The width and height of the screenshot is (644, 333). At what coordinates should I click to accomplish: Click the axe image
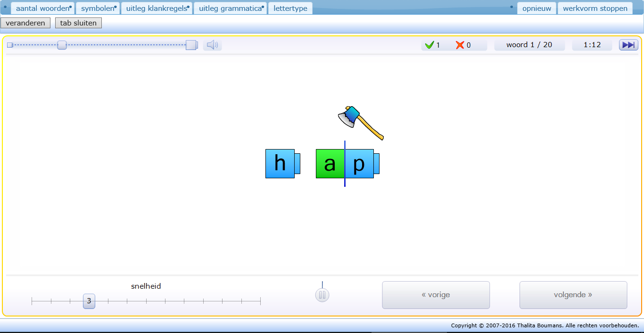(x=360, y=122)
